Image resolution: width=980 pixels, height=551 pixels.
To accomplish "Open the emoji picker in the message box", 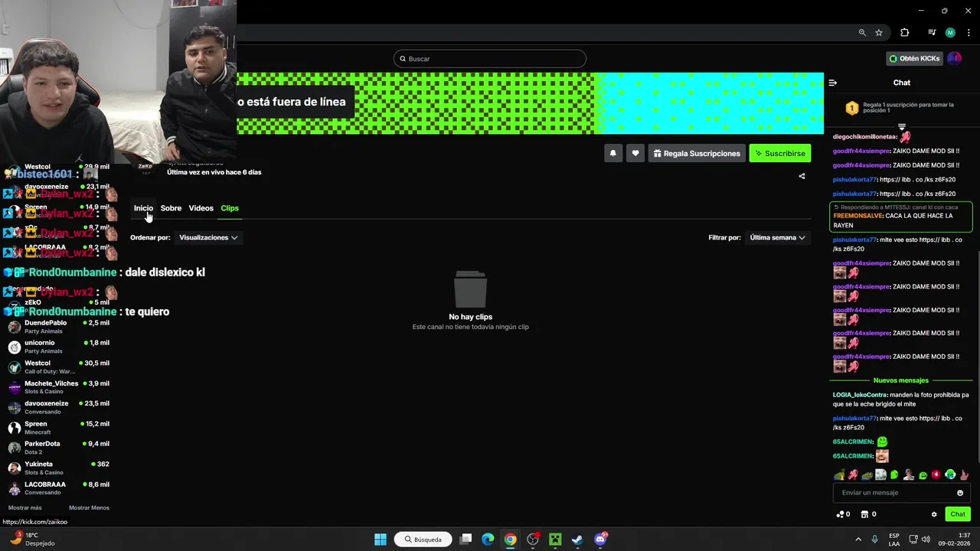I will [960, 493].
